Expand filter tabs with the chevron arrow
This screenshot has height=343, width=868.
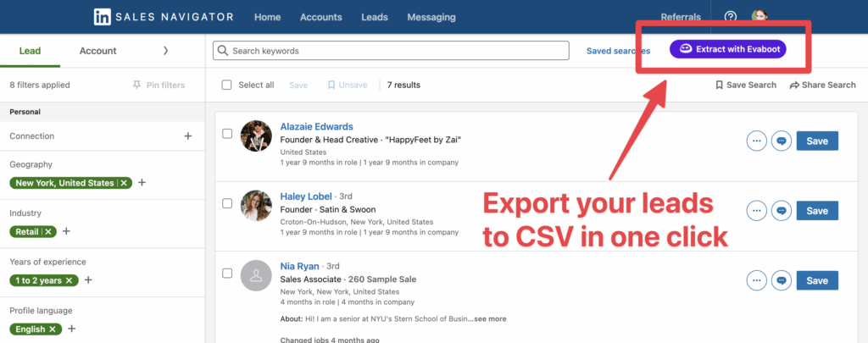tap(165, 50)
